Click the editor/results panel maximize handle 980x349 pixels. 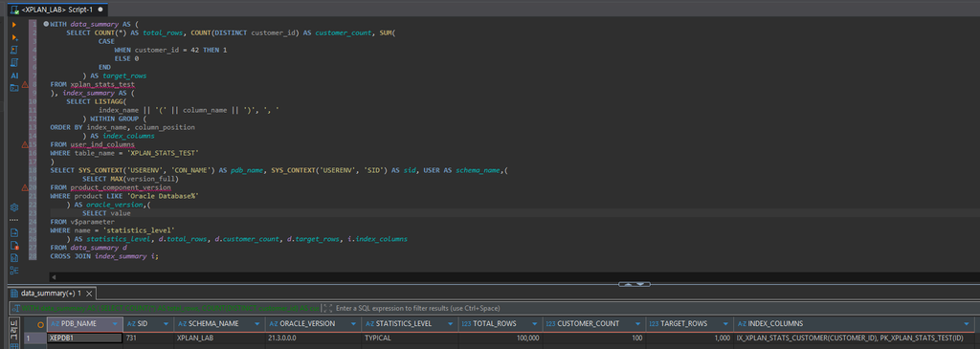[x=634, y=284]
